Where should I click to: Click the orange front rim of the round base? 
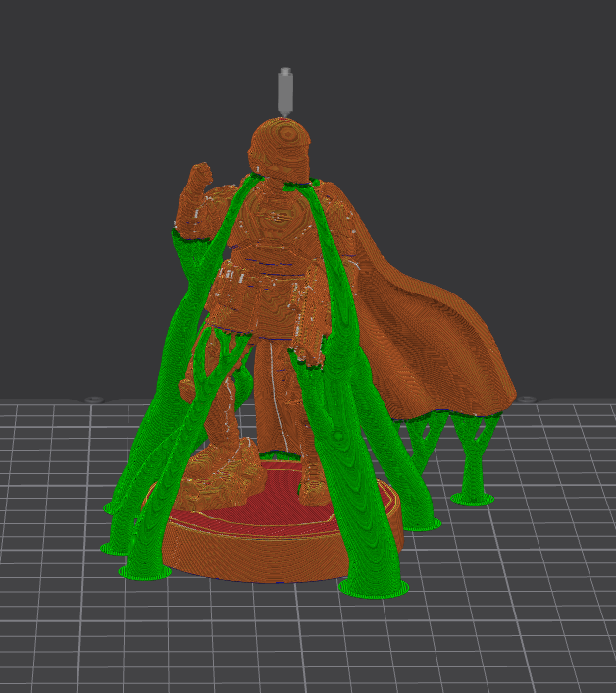255,557
